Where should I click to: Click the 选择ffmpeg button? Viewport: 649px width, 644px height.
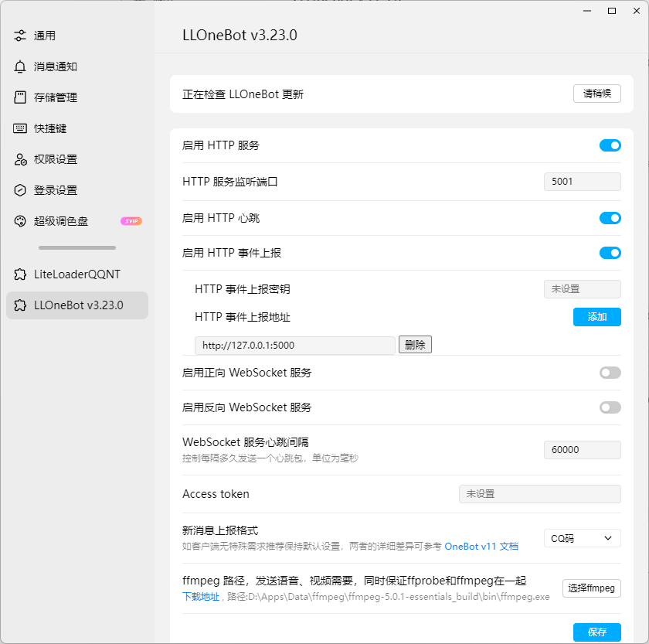coord(591,588)
